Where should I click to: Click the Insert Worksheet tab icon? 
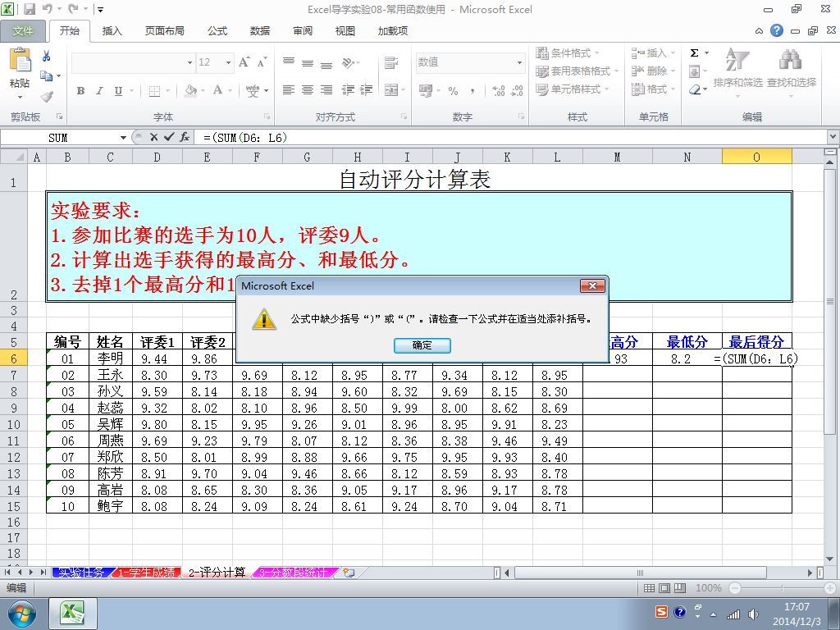[349, 573]
